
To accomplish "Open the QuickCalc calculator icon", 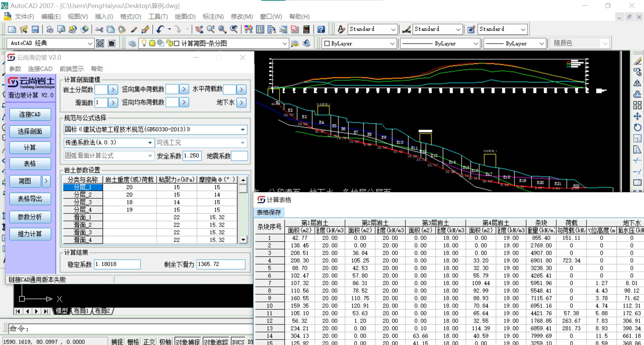I will tap(306, 29).
